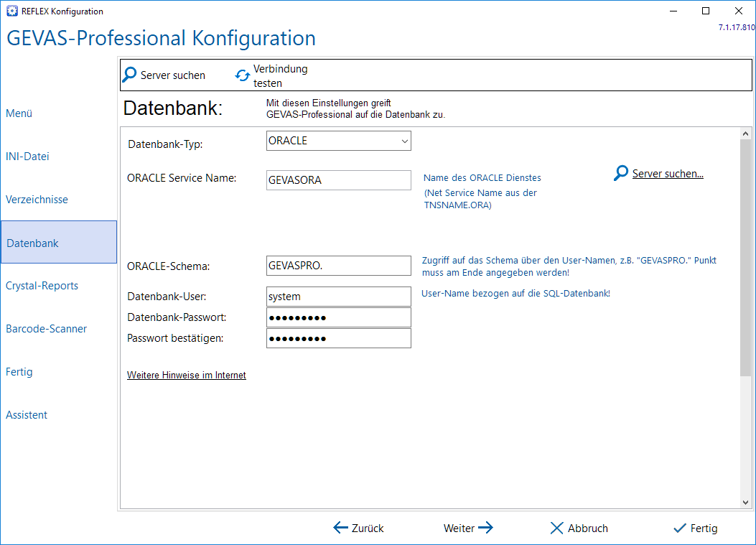Open the Crystal-Reports page
The image size is (756, 545).
pyautogui.click(x=42, y=286)
